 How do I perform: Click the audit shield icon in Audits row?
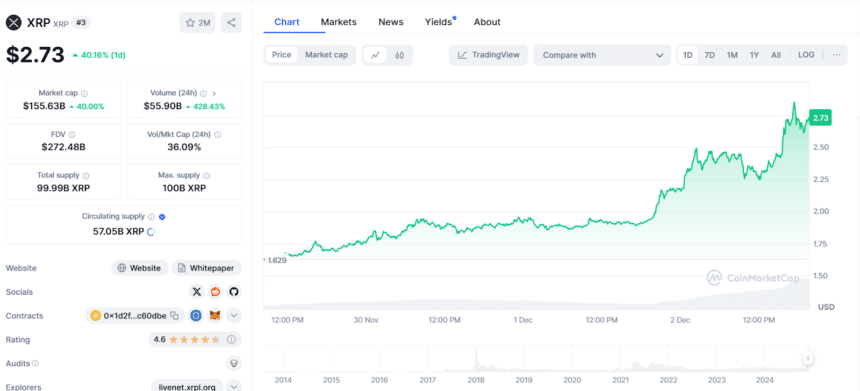(234, 363)
